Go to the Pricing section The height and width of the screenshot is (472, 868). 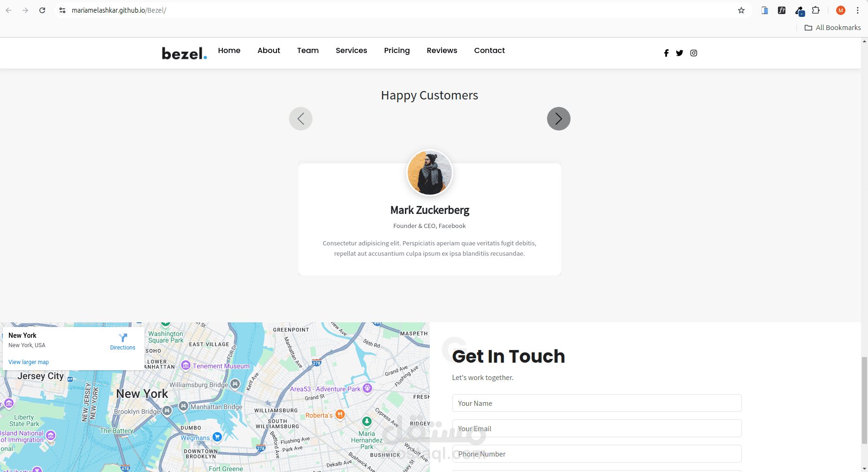click(x=397, y=51)
